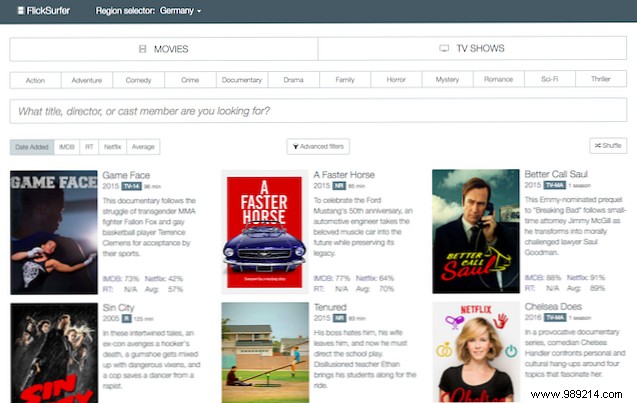Open the Better Call Saul poster thumbnail
This screenshot has height=403, width=637.
pyautogui.click(x=476, y=231)
